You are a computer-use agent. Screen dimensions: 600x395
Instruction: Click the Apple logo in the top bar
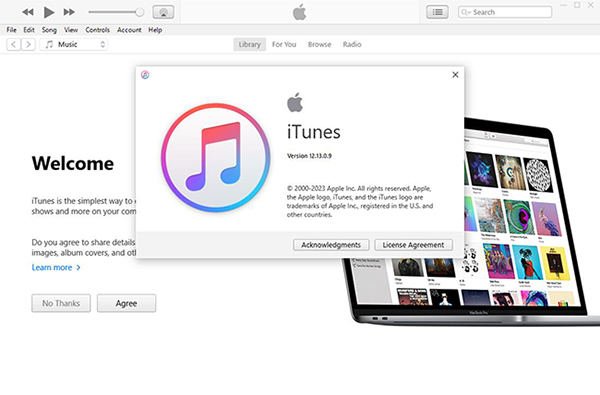[x=300, y=12]
